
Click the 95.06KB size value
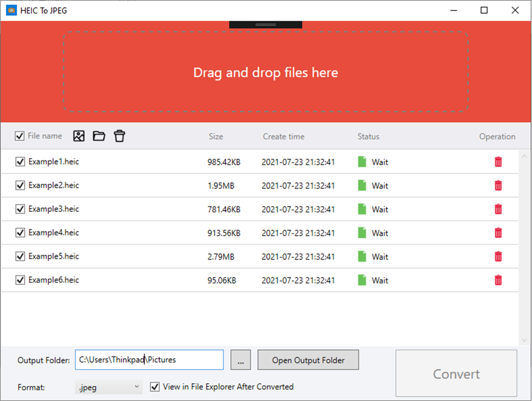pyautogui.click(x=222, y=280)
